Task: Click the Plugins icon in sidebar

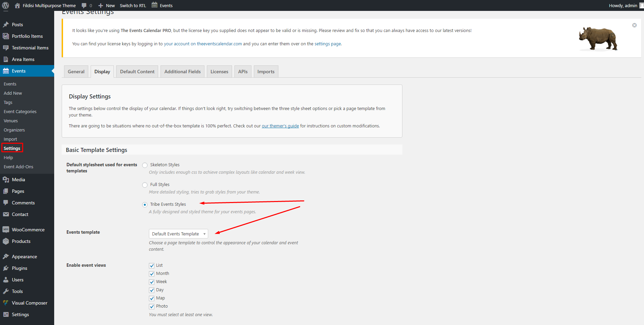Action: click(6, 268)
